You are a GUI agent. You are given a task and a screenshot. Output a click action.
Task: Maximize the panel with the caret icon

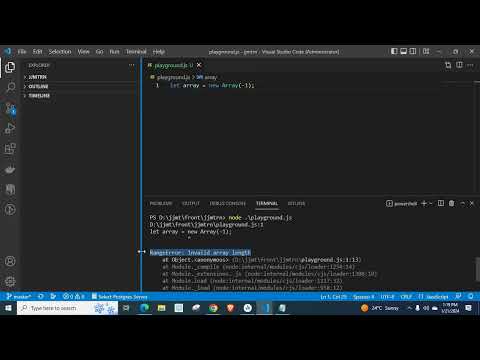462,203
